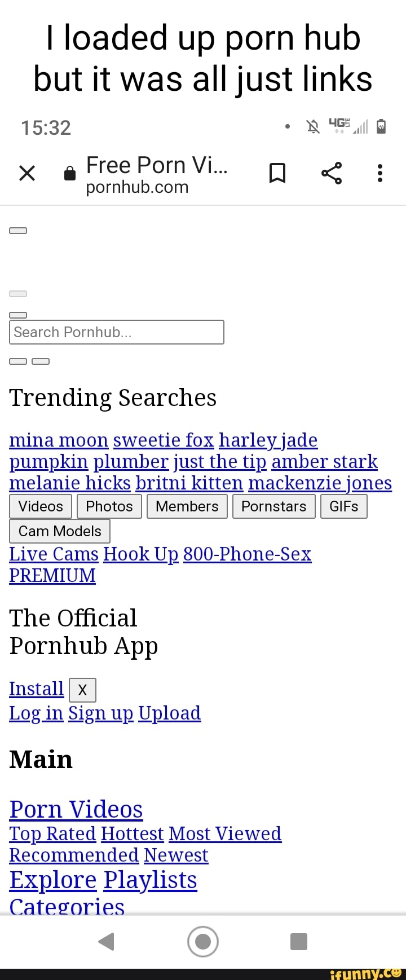Bookmark this page with the bookmark icon
This screenshot has height=980, width=406.
tap(277, 173)
